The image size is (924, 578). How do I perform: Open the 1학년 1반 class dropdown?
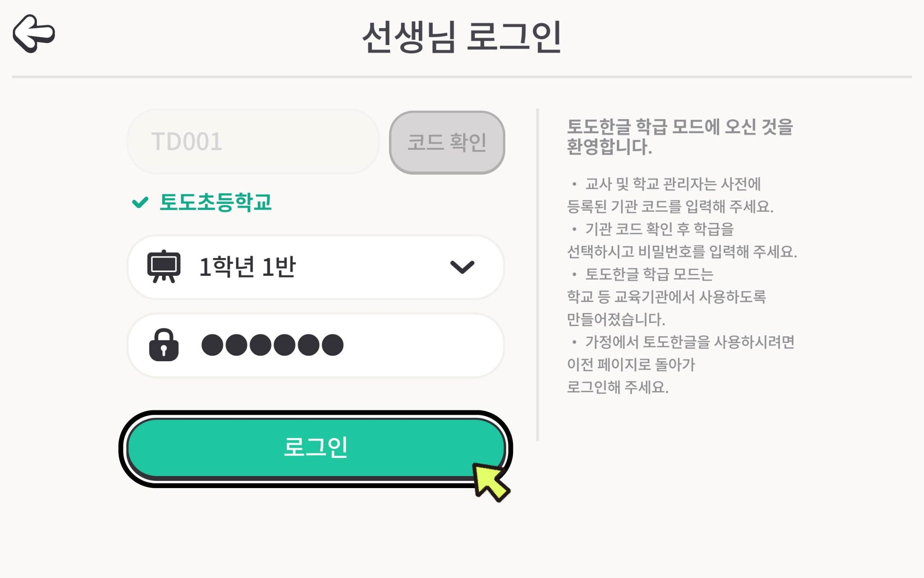[316, 267]
